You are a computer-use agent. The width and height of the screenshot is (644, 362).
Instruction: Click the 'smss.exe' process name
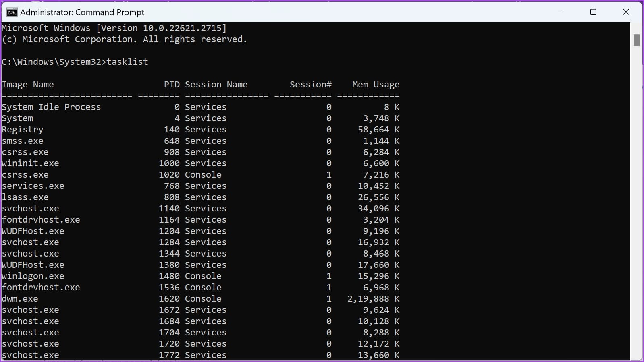click(23, 141)
